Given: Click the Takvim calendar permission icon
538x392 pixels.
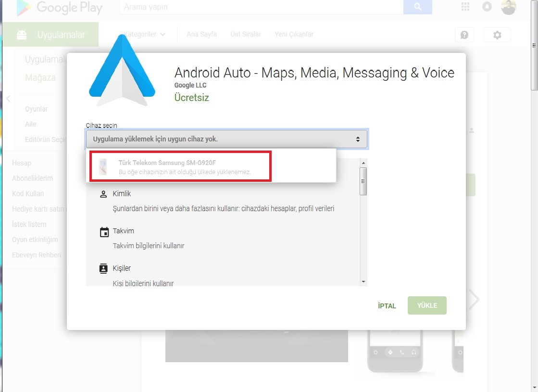Looking at the screenshot, I should (x=104, y=232).
